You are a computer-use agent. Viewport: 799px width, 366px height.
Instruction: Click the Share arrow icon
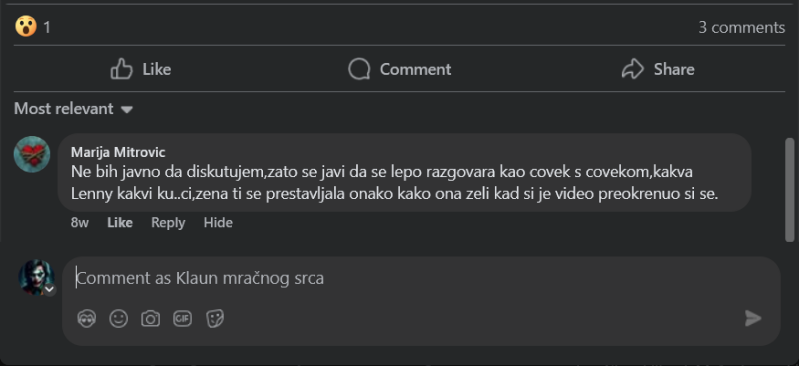click(x=632, y=69)
